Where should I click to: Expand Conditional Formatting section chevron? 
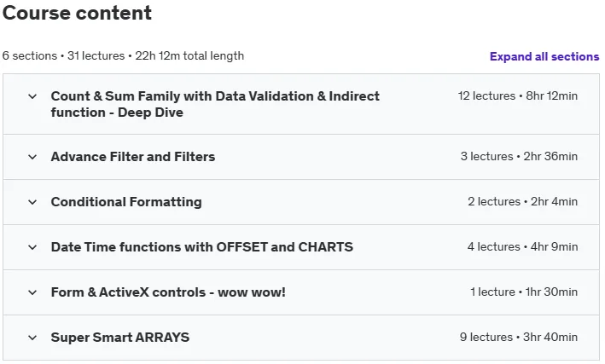pyautogui.click(x=32, y=202)
